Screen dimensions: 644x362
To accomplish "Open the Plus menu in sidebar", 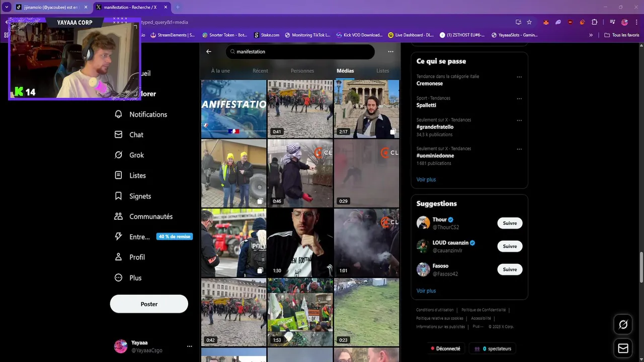I will pos(128,278).
